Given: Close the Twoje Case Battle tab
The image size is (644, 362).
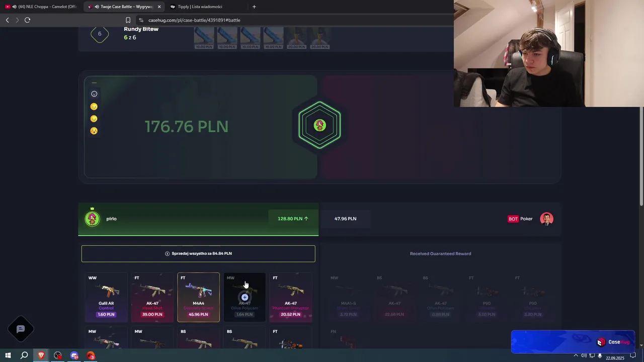Looking at the screenshot, I should [159, 7].
